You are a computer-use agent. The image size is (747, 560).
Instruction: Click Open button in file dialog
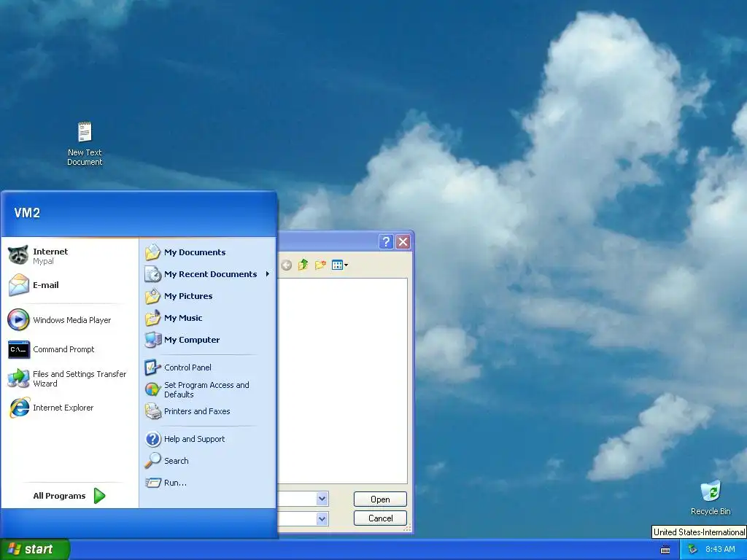click(x=380, y=499)
